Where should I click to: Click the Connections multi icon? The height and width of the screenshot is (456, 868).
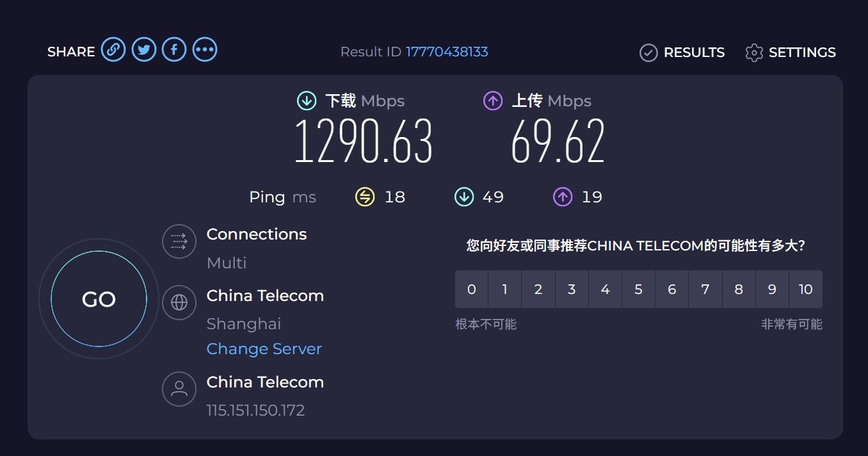pyautogui.click(x=179, y=241)
